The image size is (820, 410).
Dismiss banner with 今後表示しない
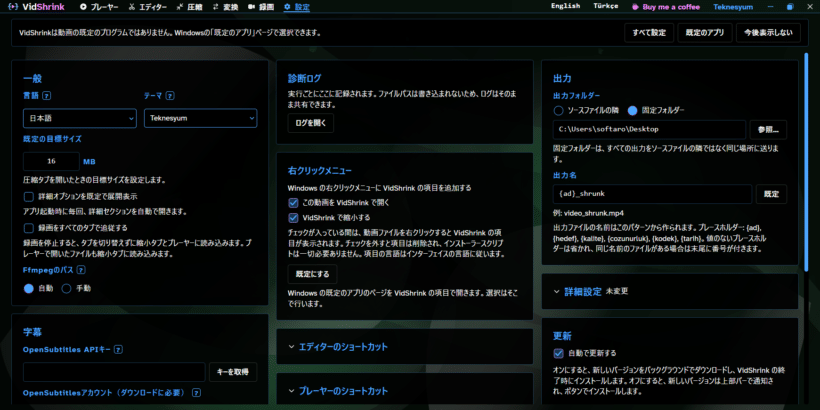click(x=768, y=32)
